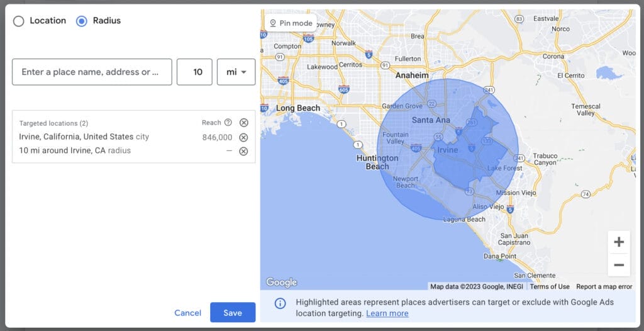Open the Learn more link
Viewport: 644px width, 331px height.
[387, 313]
